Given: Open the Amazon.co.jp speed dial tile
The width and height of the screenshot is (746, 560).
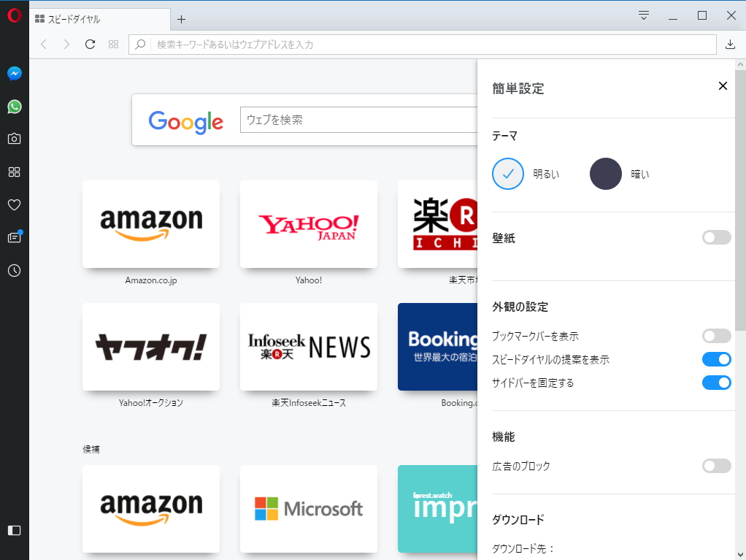Looking at the screenshot, I should tap(151, 224).
